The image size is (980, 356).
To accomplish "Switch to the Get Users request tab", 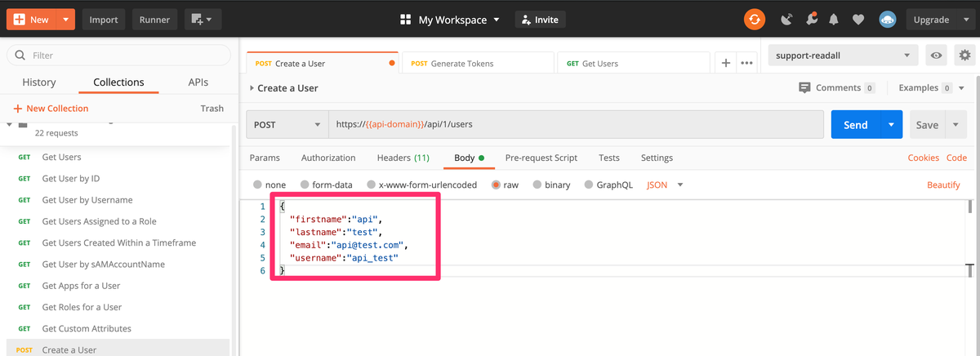I will (632, 63).
